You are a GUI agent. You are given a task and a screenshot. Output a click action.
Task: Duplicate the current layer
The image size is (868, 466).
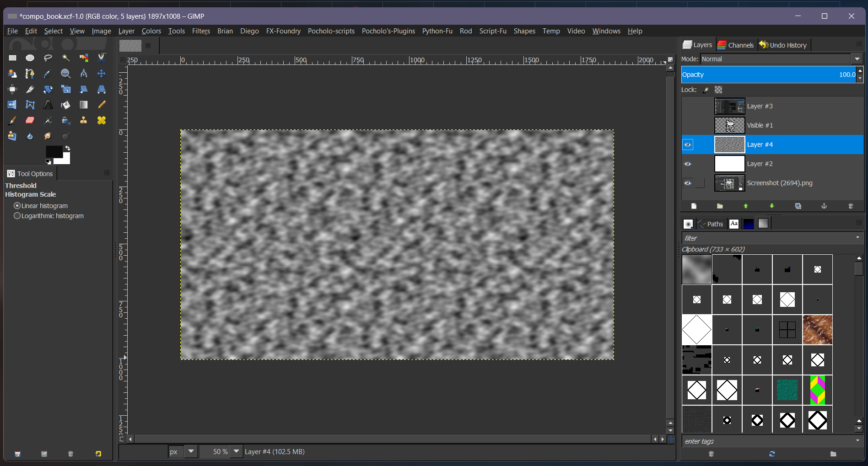[x=798, y=206]
